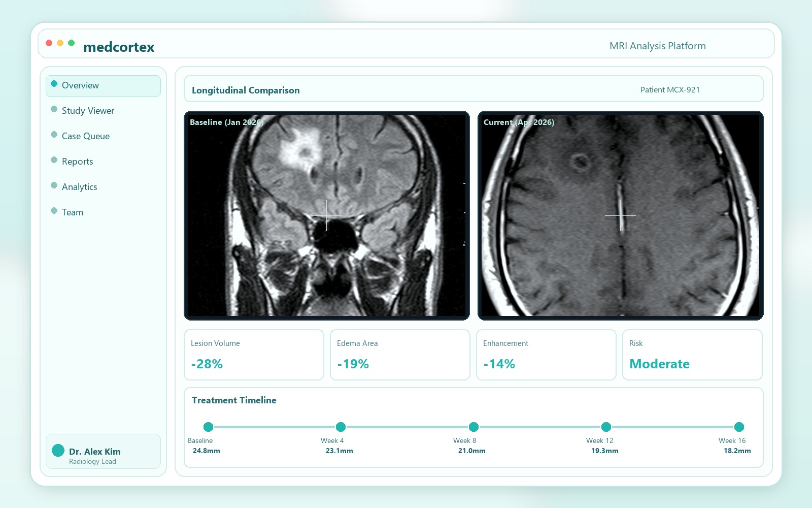Expand the Risk metric card
The image size is (812, 508).
click(692, 355)
